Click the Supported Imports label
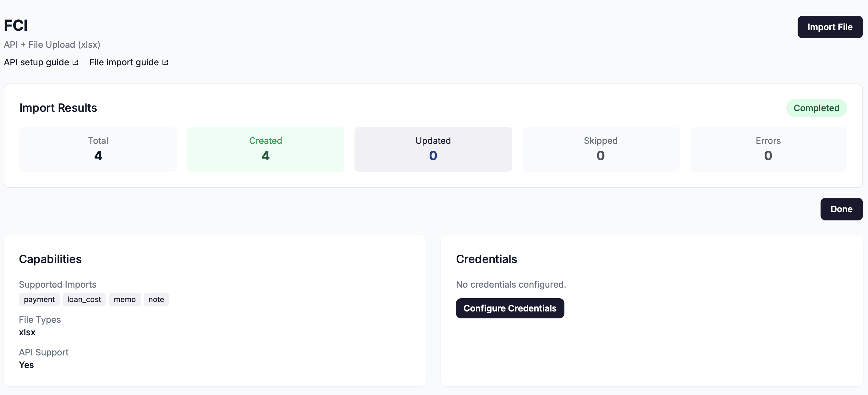The image size is (868, 395). tap(58, 284)
